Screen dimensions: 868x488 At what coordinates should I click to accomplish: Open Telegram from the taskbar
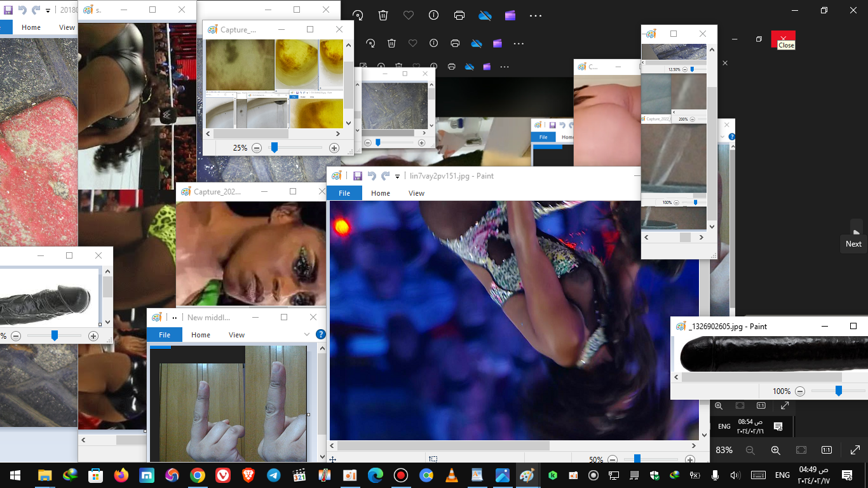(273, 475)
